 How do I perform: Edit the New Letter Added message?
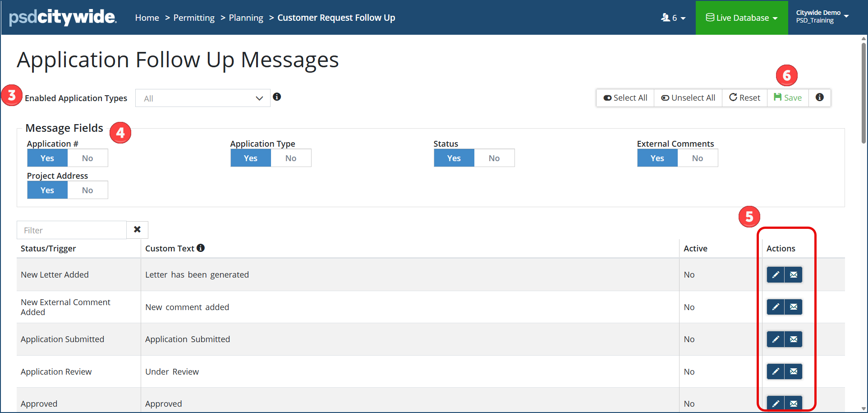[x=775, y=274]
